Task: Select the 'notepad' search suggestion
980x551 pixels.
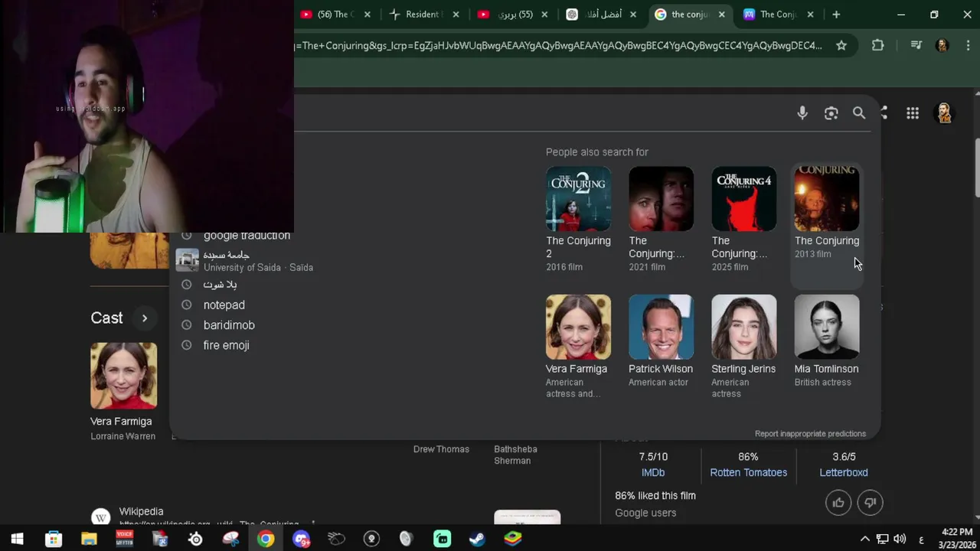Action: (224, 305)
